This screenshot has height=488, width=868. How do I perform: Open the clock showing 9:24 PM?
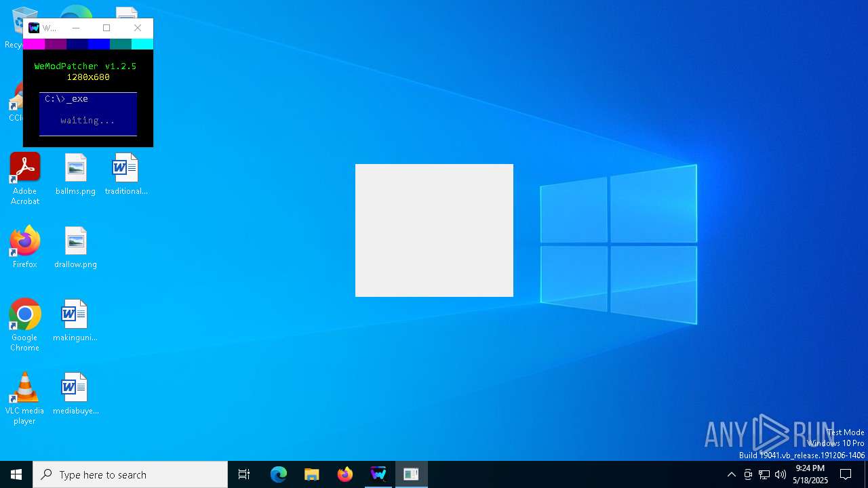[810, 474]
